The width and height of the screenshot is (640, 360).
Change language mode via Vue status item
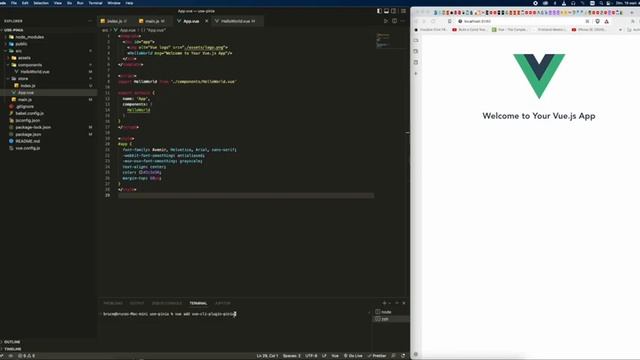tap(335, 356)
